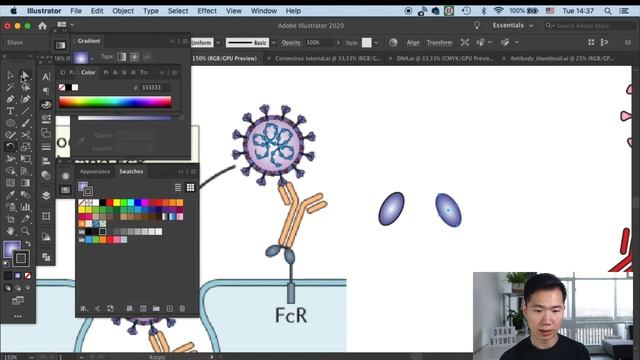Expand the Opacity slider arrow
The height and width of the screenshot is (360, 640).
[338, 42]
